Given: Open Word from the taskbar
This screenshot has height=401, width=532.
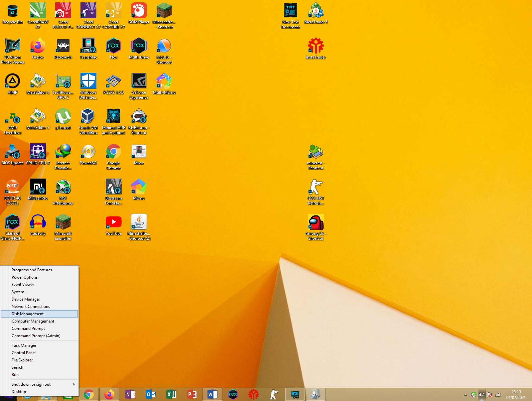Looking at the screenshot, I should [212, 395].
